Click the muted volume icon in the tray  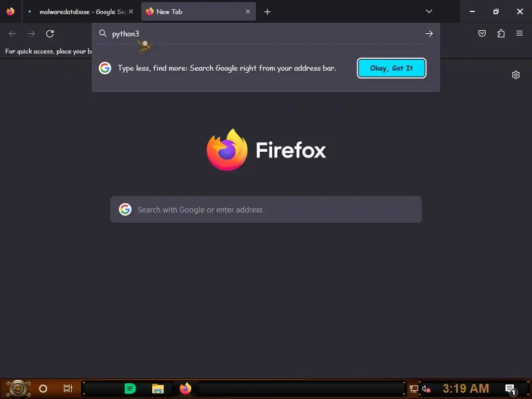pos(426,389)
